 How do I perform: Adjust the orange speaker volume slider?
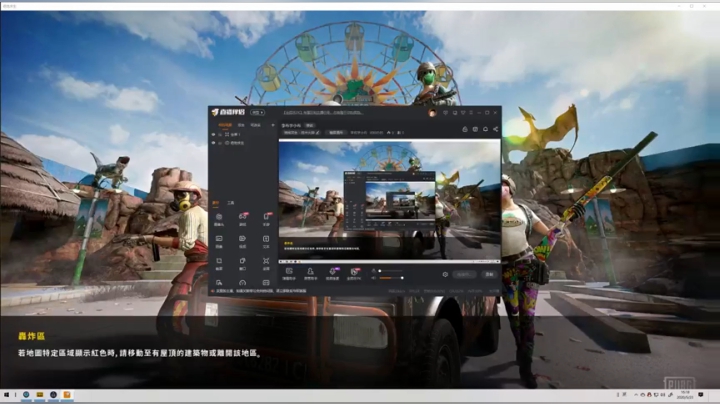pos(391,278)
